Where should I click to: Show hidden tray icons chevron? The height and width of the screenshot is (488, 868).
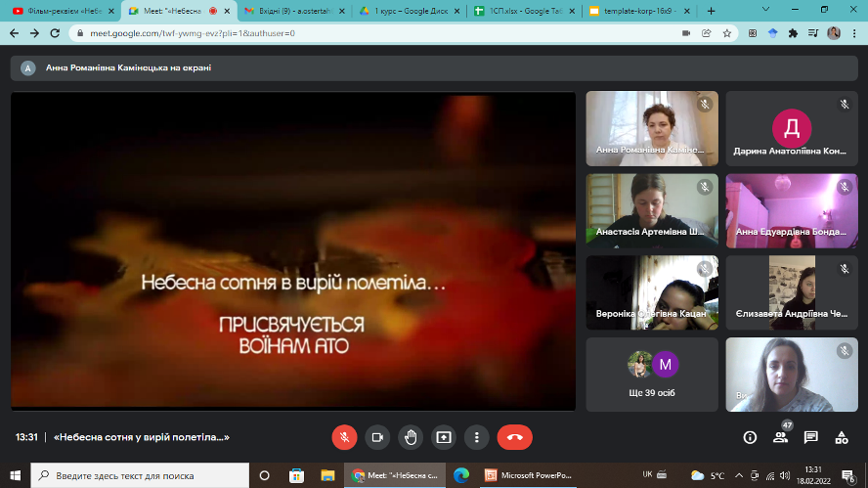(x=739, y=475)
